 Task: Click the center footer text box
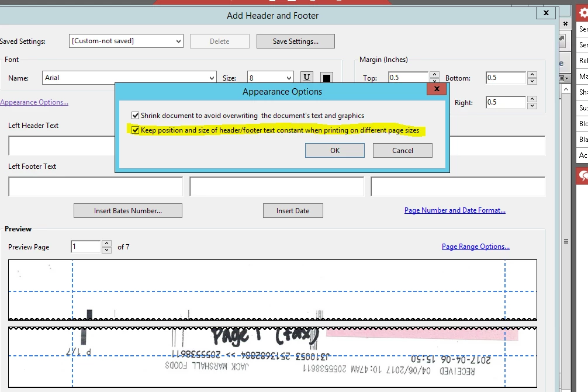(276, 186)
